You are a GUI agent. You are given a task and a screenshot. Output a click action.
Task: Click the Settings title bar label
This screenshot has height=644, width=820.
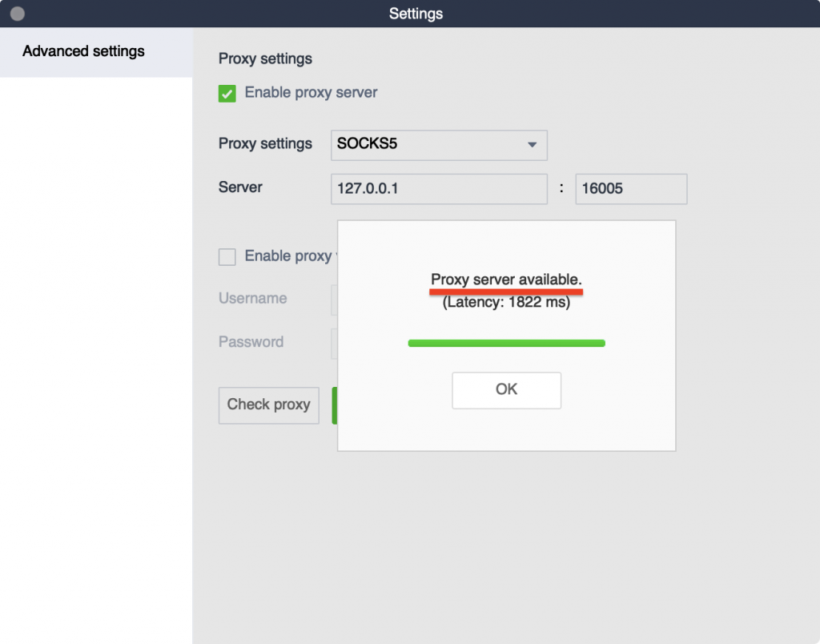click(x=416, y=13)
